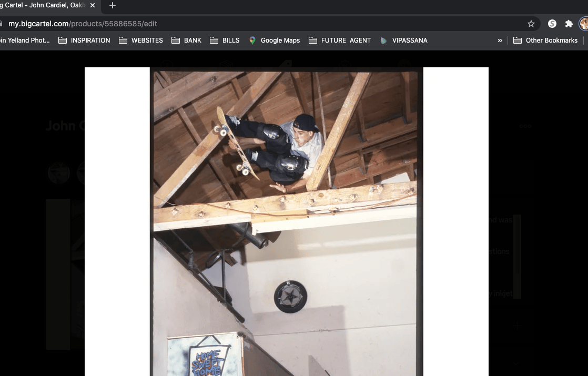Expand the BANK bookmarks folder
This screenshot has height=376, width=588.
coord(186,40)
